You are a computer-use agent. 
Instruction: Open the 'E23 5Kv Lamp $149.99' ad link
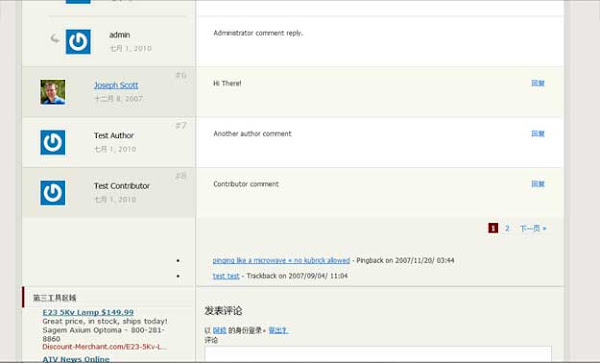[x=88, y=312]
